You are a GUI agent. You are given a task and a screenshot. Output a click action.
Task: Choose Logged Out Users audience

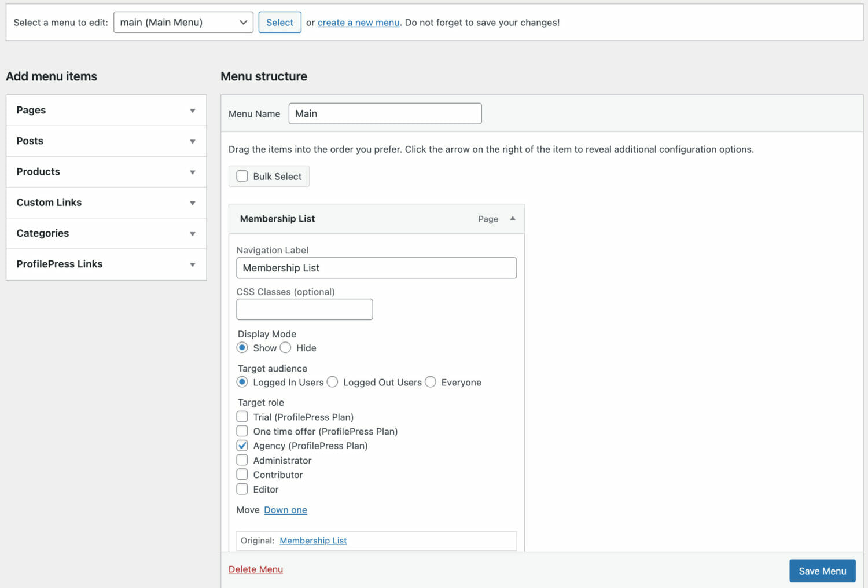(332, 382)
